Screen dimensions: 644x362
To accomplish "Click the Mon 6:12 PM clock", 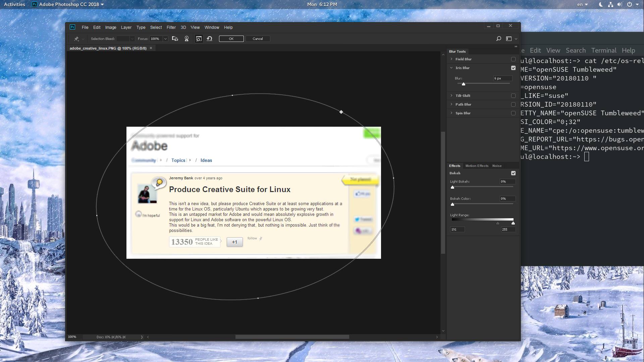I will click(322, 4).
